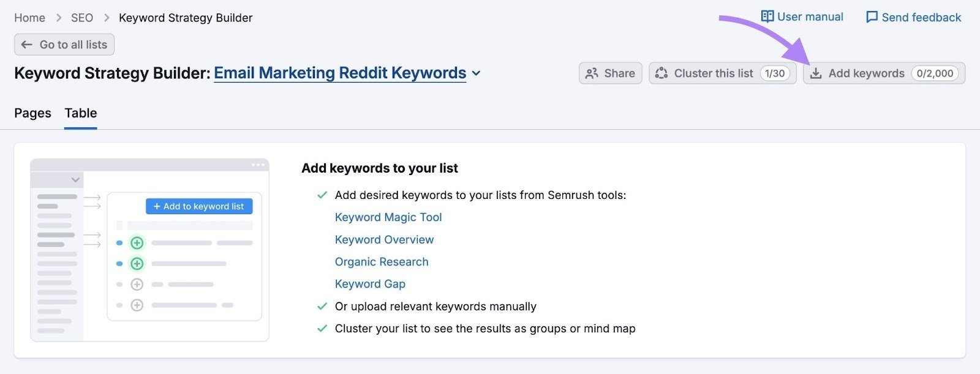Click the three-dot icon in the mini browser illustration
The width and height of the screenshot is (980, 374).
[257, 164]
